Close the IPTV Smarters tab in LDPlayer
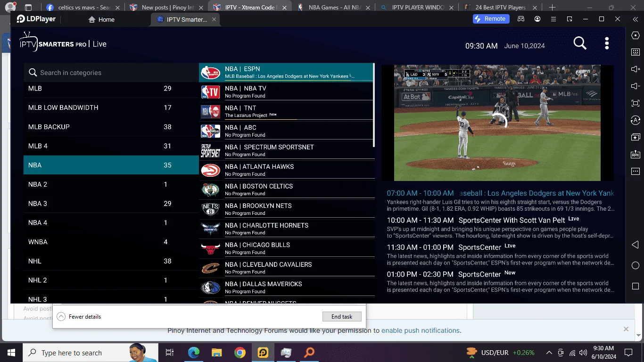 [x=215, y=19]
